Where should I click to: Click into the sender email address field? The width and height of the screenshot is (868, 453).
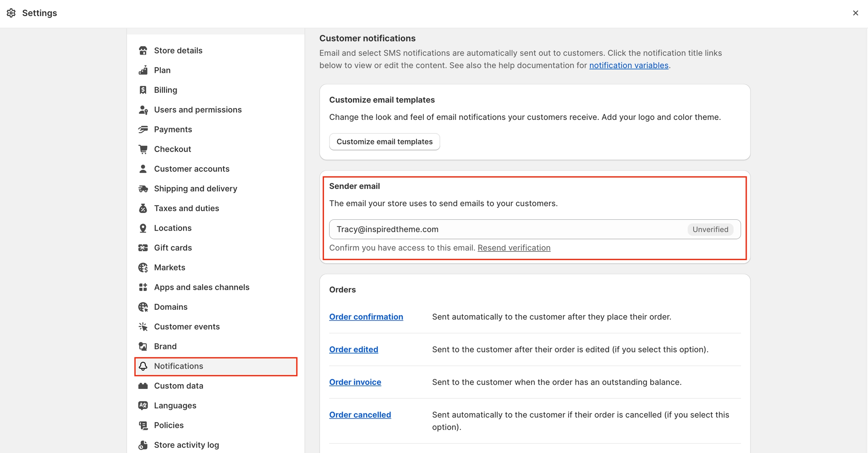coord(505,229)
